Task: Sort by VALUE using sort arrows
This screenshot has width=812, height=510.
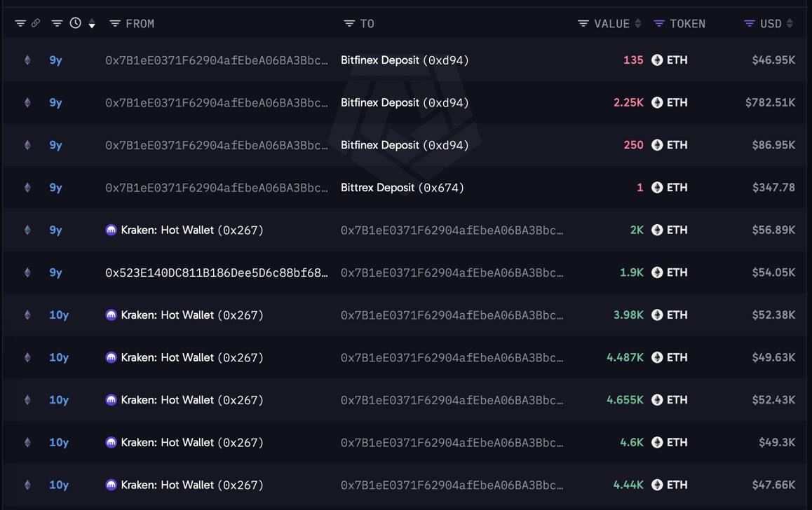Action: pos(638,23)
